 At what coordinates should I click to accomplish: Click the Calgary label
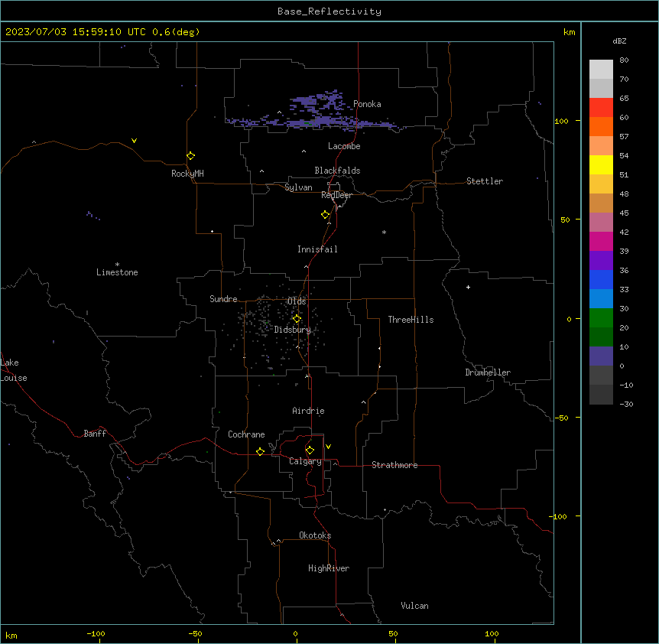(305, 461)
